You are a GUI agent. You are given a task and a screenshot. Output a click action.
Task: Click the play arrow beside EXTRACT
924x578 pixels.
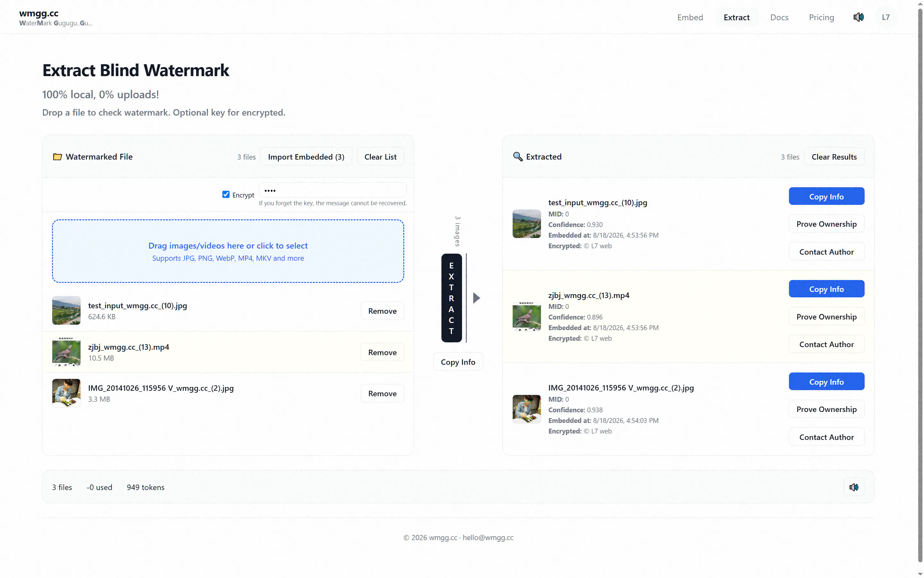(476, 298)
